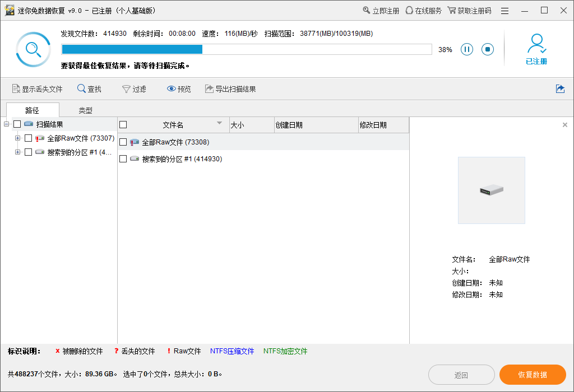Click the Preview eye icon
Image resolution: width=574 pixels, height=392 pixels.
tap(172, 89)
